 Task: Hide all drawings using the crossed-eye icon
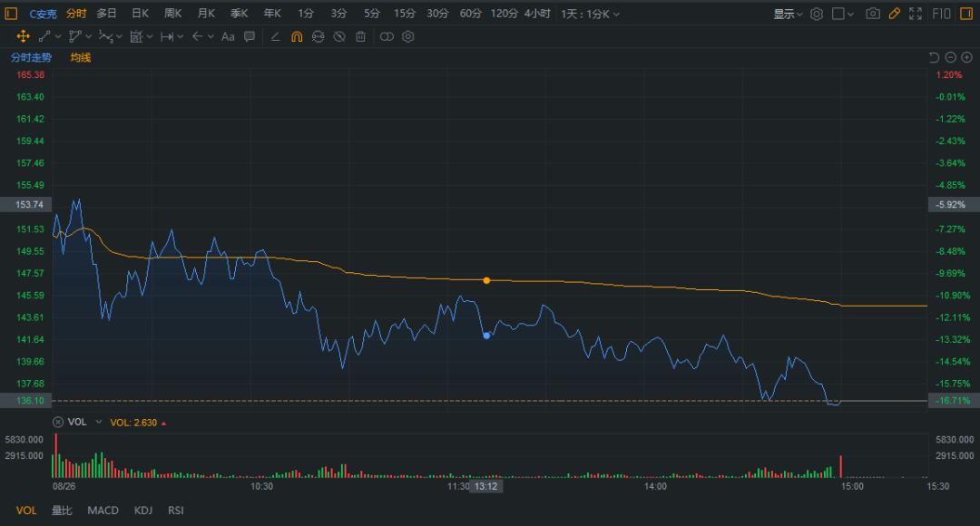click(x=338, y=36)
